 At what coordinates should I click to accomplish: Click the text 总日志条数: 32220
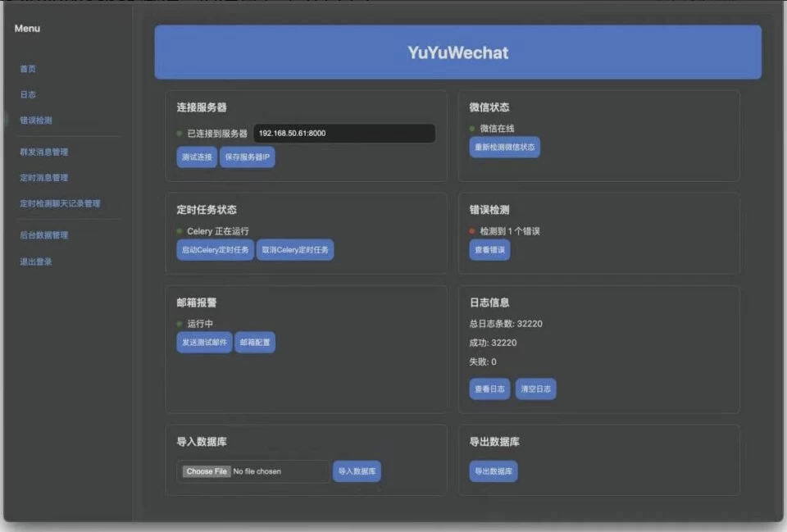coord(506,324)
